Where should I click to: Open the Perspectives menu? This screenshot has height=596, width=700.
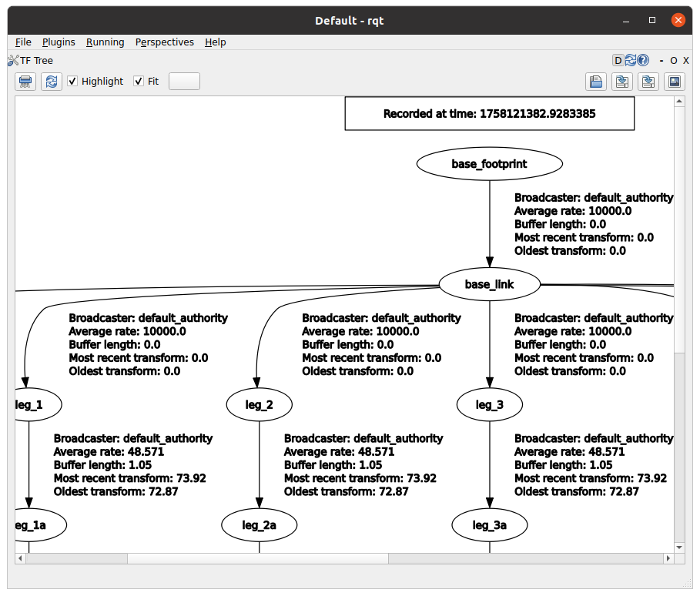164,42
